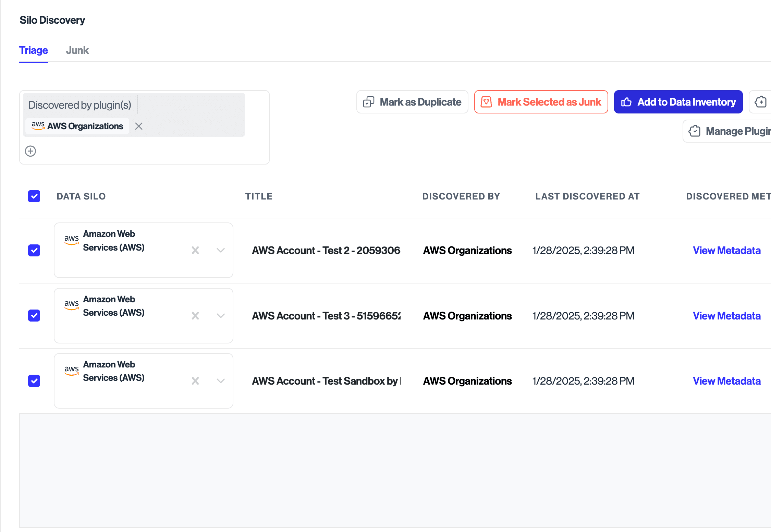This screenshot has height=532, width=771.
Task: Uncheck the AWS Account Test 2 row
Action: (34, 250)
